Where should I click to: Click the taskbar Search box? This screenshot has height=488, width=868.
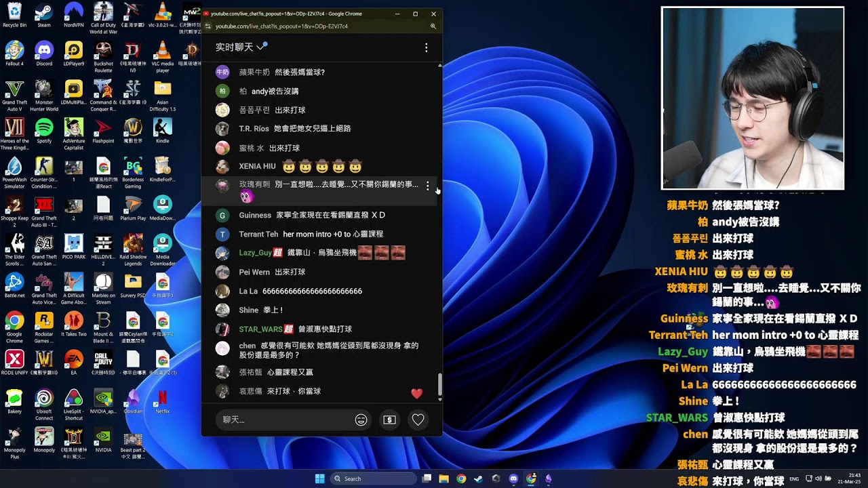click(x=372, y=479)
